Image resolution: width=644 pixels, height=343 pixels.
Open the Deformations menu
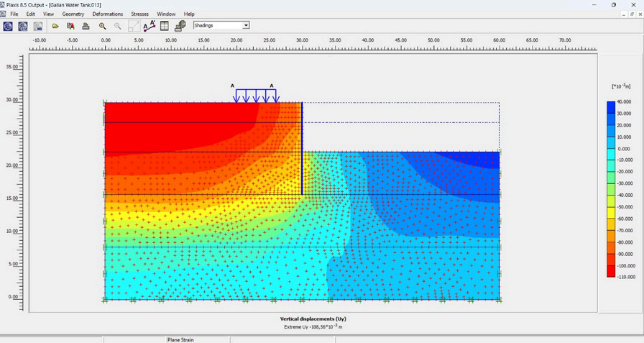[x=108, y=14]
